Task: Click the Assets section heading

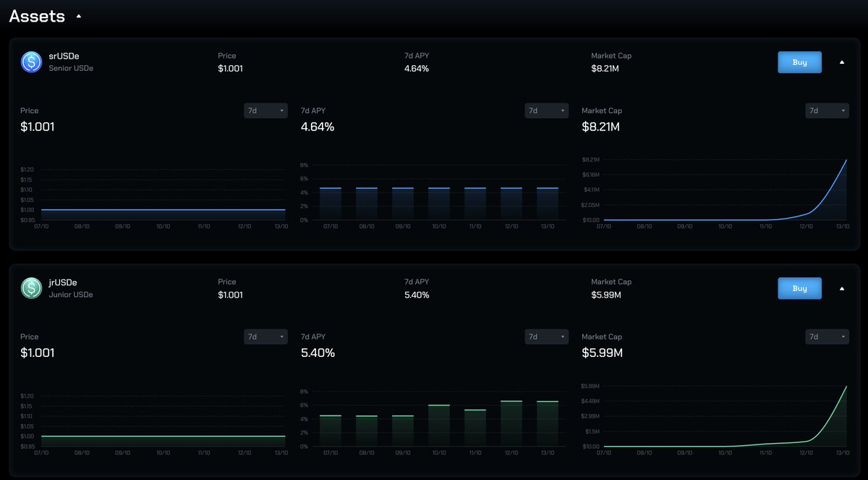Action: tap(37, 16)
